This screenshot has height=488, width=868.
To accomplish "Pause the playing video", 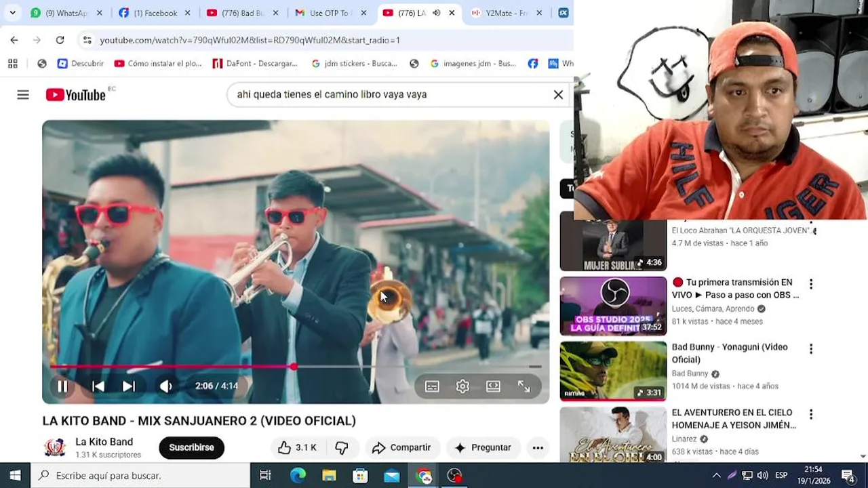I will [62, 386].
